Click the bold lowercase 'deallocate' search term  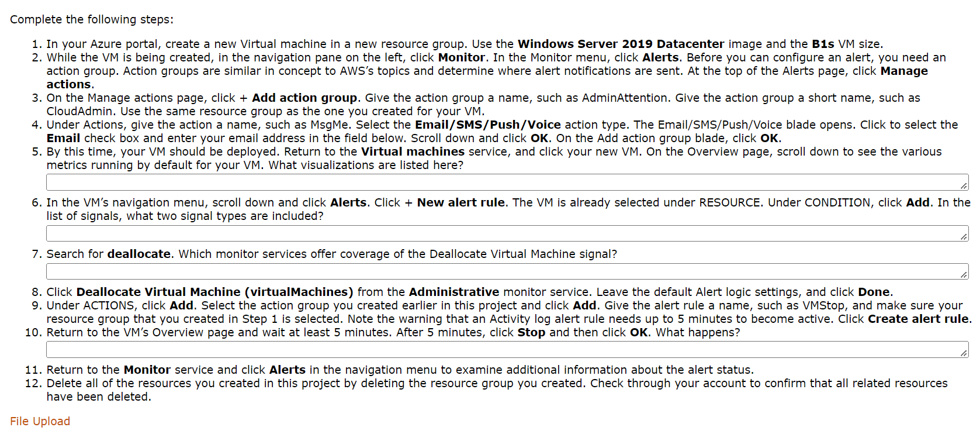click(139, 254)
